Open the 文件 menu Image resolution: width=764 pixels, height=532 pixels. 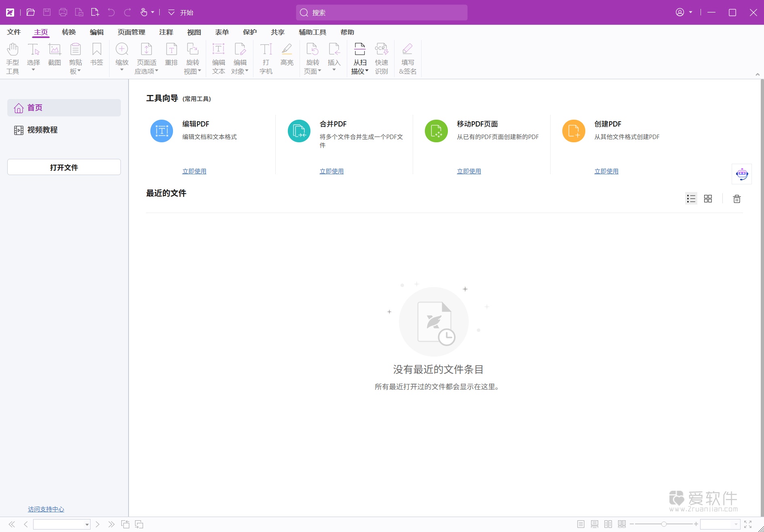click(x=14, y=32)
